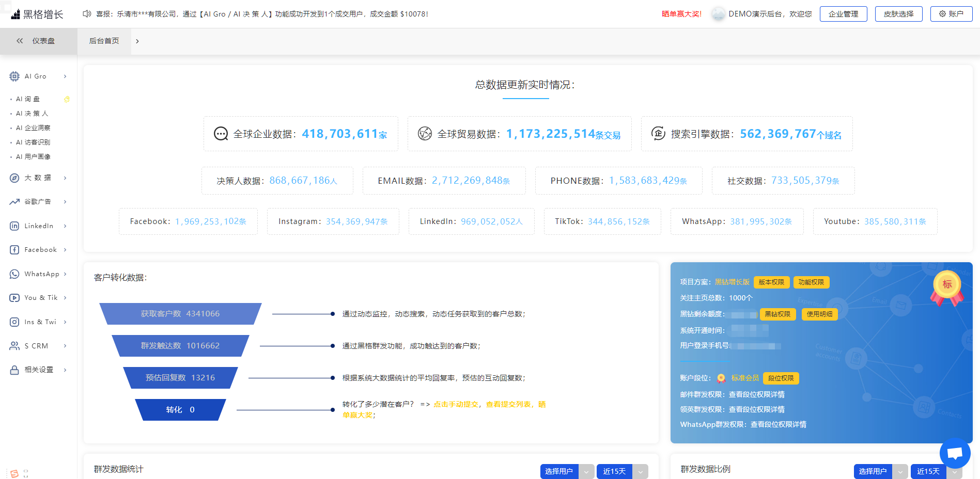The width and height of the screenshot is (980, 479).
Task: Click the WhatsApp icon in sidebar
Action: [x=14, y=274]
